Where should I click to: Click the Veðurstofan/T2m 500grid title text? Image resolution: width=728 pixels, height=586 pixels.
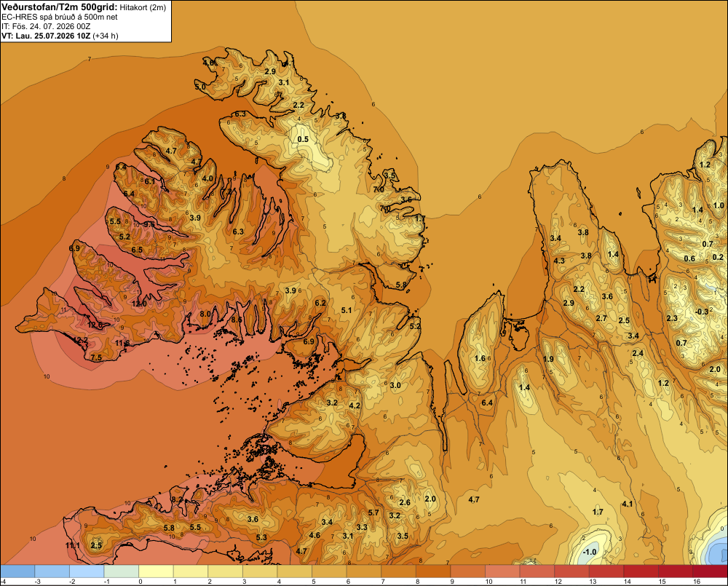[60, 7]
